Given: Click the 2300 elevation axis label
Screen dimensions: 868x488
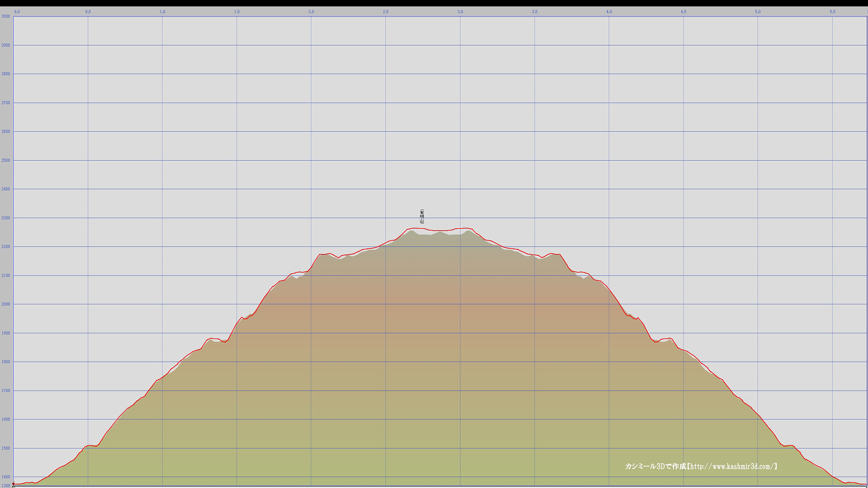Looking at the screenshot, I should (x=5, y=218).
